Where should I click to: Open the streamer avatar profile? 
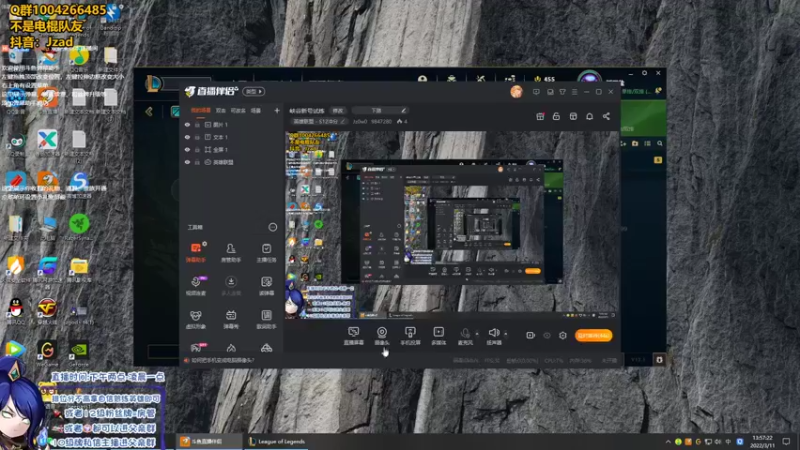[x=516, y=92]
